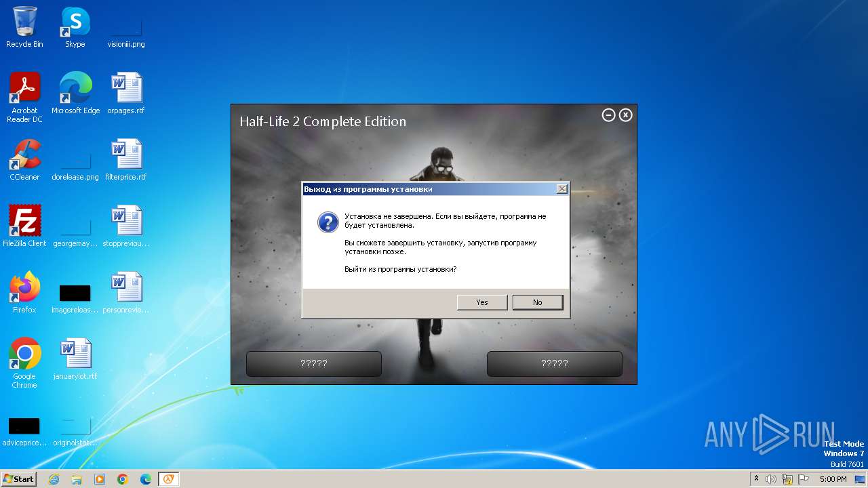This screenshot has height=488, width=868.
Task: Select the blue question mark dialog icon
Action: pos(328,222)
